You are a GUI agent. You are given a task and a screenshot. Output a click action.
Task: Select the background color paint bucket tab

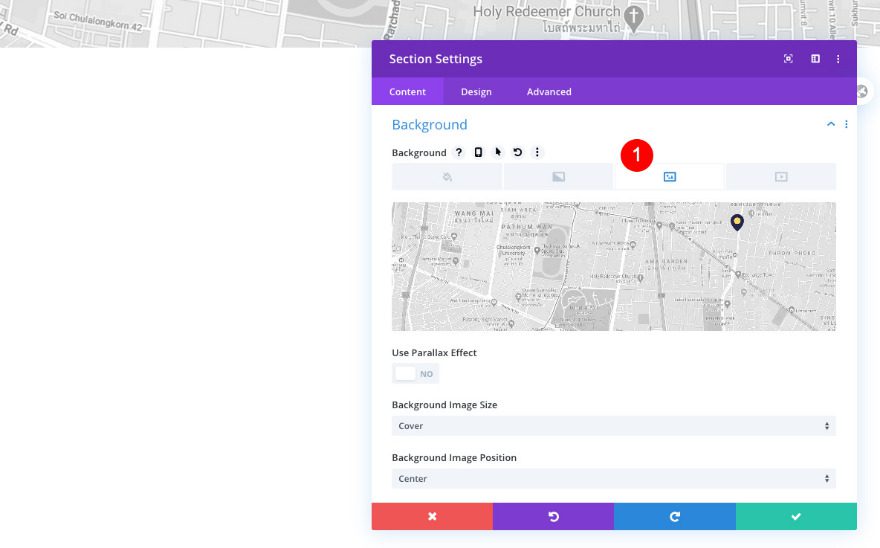[x=447, y=177]
